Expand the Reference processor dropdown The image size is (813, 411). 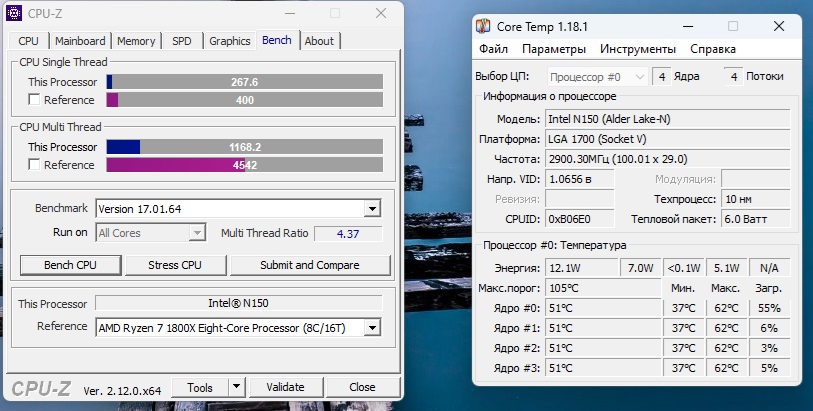click(x=372, y=328)
